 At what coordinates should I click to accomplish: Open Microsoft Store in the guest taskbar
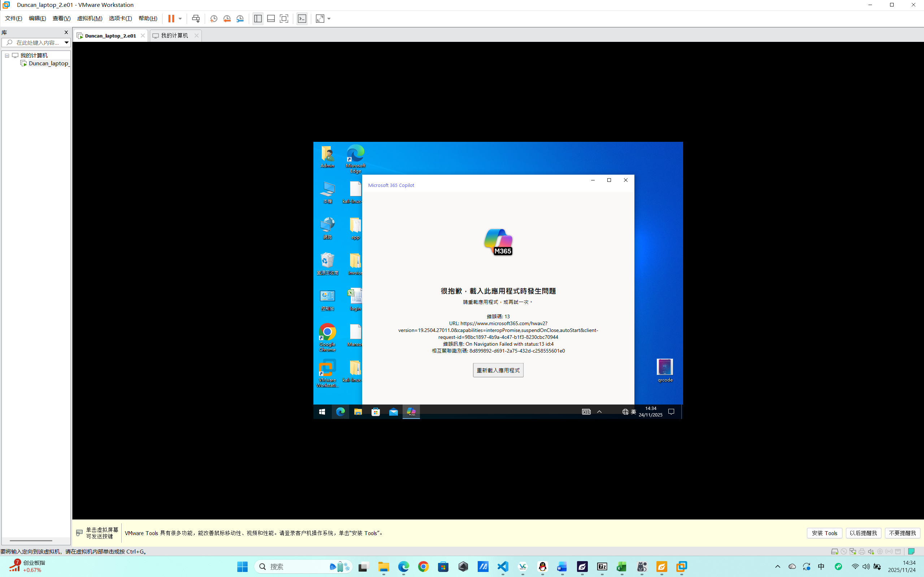[x=376, y=412]
